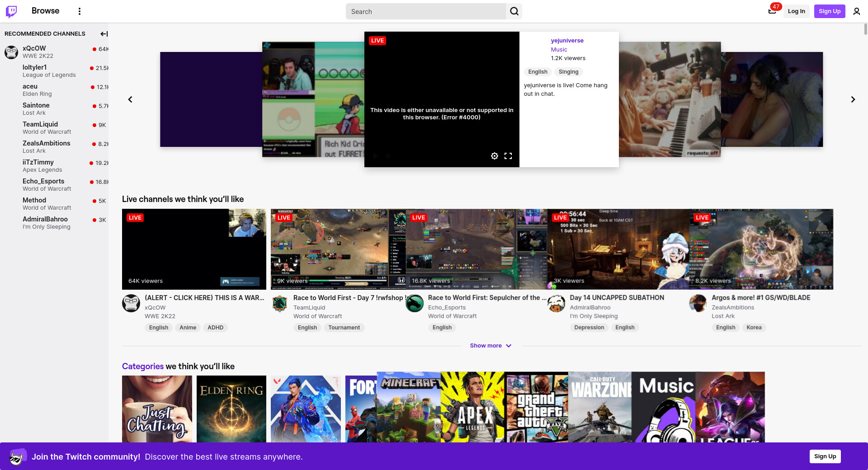Screen dimensions: 868x470
Task: Click the search magnifier button
Action: tap(514, 11)
